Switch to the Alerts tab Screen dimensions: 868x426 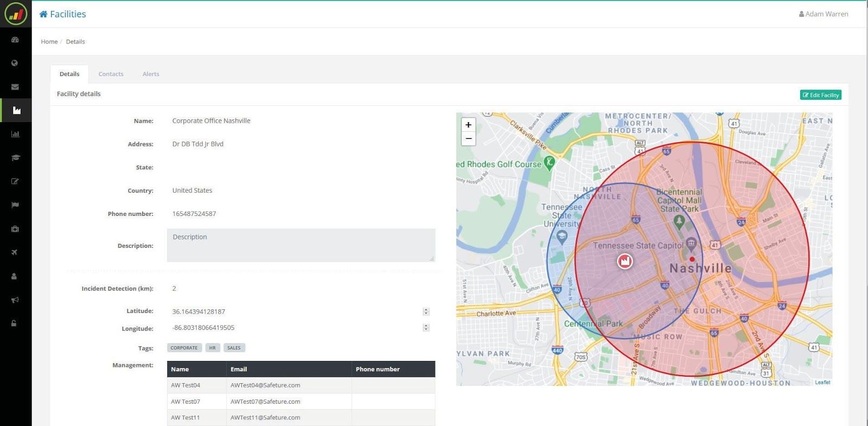pos(151,74)
